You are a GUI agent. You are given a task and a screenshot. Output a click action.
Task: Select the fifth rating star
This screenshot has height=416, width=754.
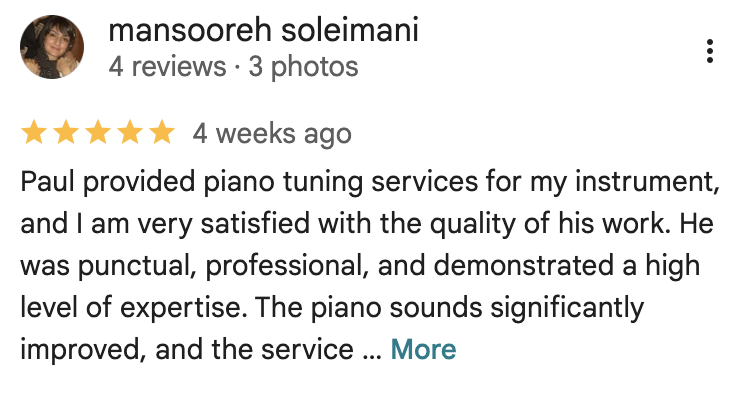coord(161,132)
